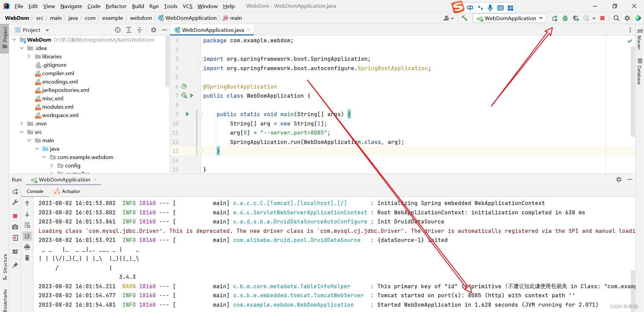Open Project panel options gear
Screen dimensions: 644x312
click(x=154, y=30)
